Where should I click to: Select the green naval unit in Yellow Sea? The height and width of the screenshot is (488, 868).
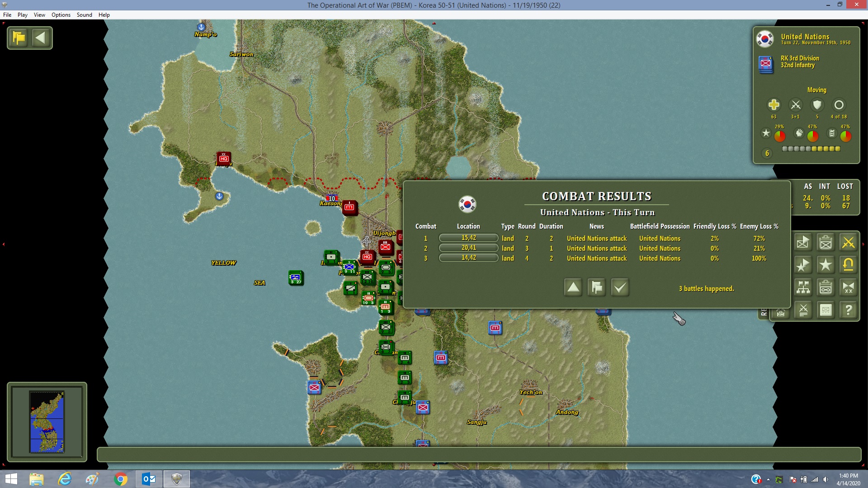296,277
